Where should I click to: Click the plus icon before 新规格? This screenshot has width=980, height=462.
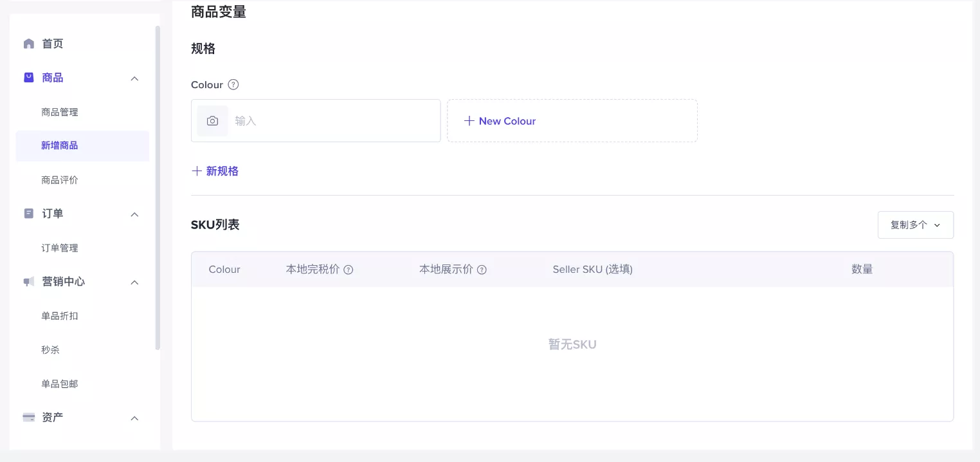[197, 171]
